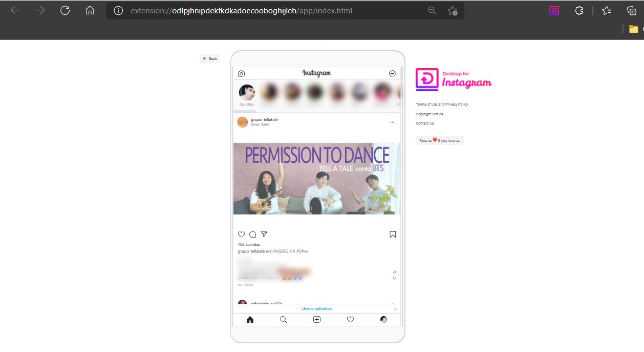Like the atletigataaa comment with small heart
Image resolution: width=644 pixels, height=352 pixels.
pos(394,278)
